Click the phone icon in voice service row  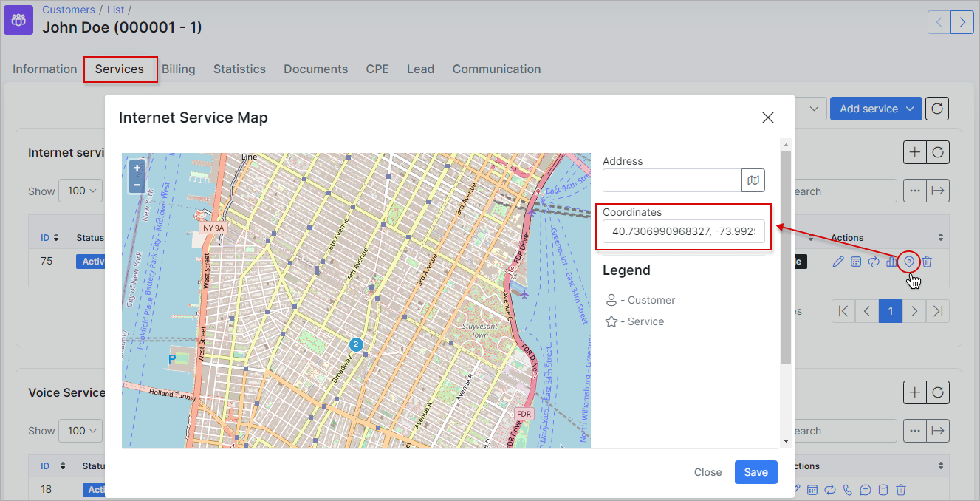pos(847,490)
